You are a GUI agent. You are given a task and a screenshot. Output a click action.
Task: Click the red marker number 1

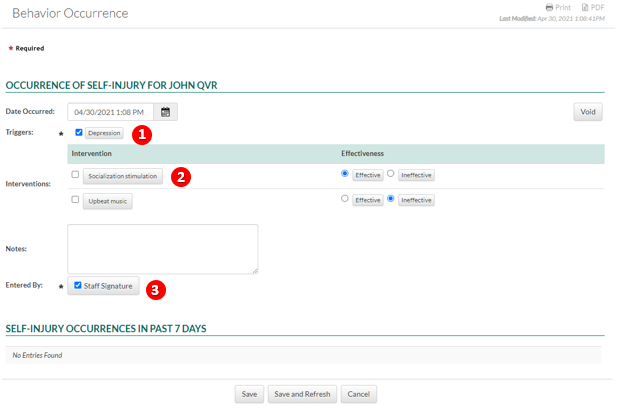pos(143,133)
